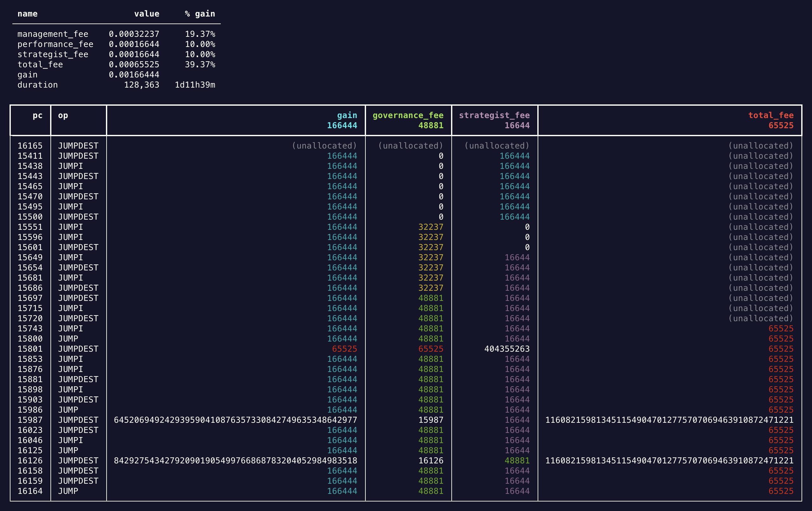The width and height of the screenshot is (812, 511).
Task: Click pc value 16126
Action: 30,461
